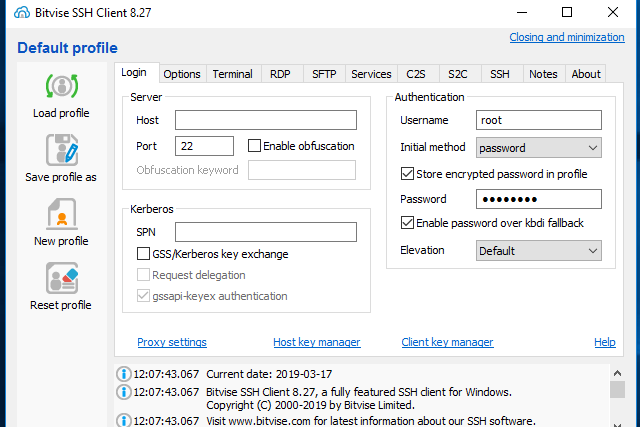Open the SFTP tab

(324, 74)
